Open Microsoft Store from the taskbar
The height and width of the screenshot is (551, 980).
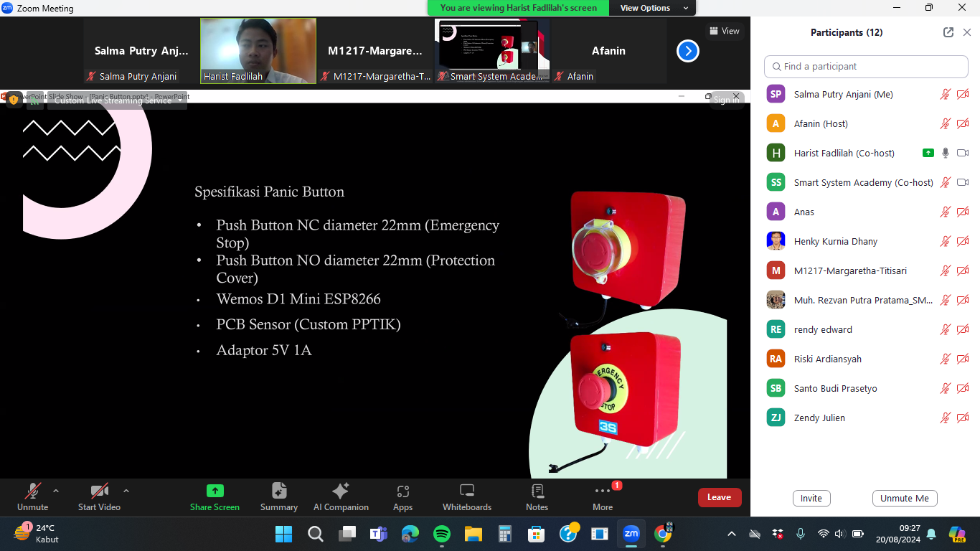point(536,534)
